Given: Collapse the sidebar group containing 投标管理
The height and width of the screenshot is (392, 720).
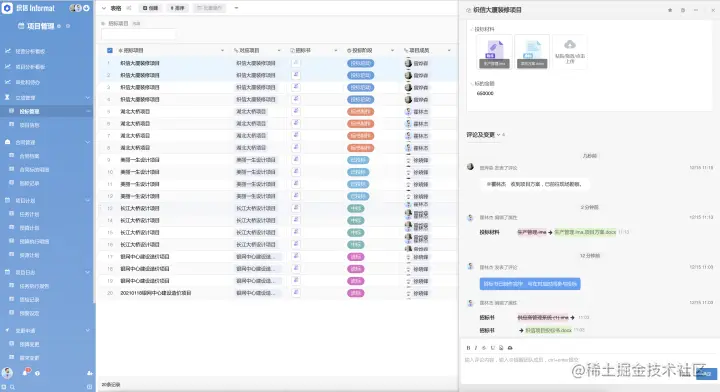Looking at the screenshot, I should tap(87, 98).
